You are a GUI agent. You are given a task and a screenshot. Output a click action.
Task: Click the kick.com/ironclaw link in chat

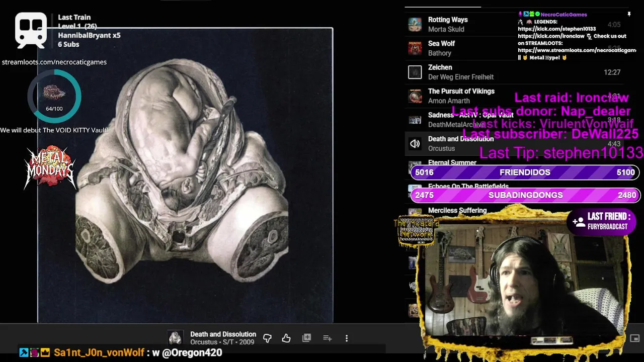[551, 36]
